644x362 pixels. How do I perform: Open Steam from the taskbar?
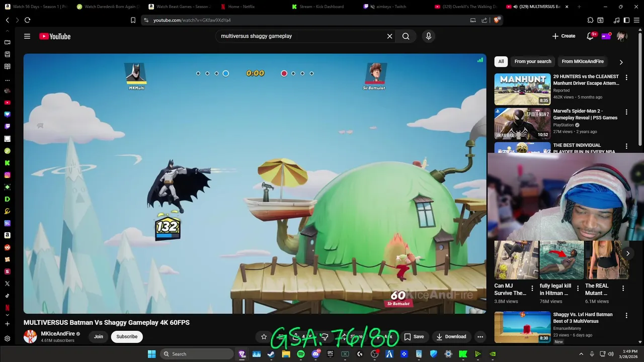click(271, 354)
